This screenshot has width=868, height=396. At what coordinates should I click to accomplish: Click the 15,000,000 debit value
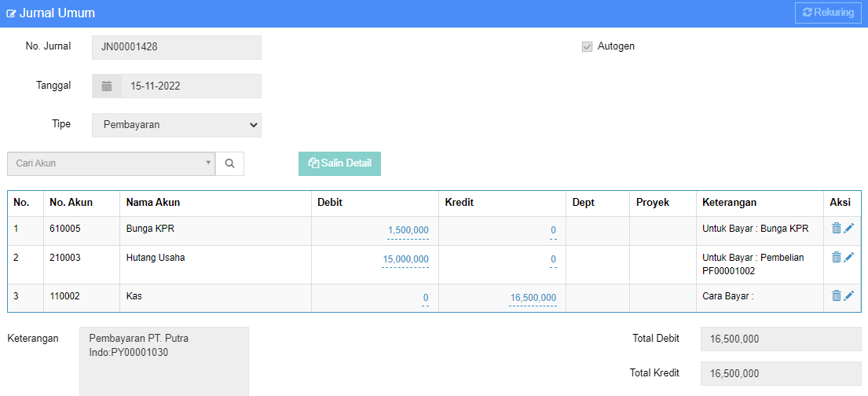click(405, 259)
